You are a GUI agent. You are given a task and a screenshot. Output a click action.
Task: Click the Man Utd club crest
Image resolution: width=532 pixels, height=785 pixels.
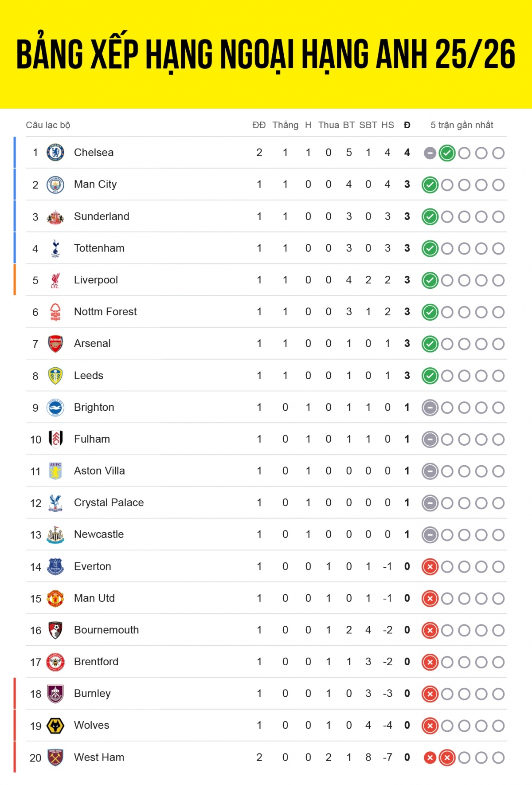(x=55, y=598)
